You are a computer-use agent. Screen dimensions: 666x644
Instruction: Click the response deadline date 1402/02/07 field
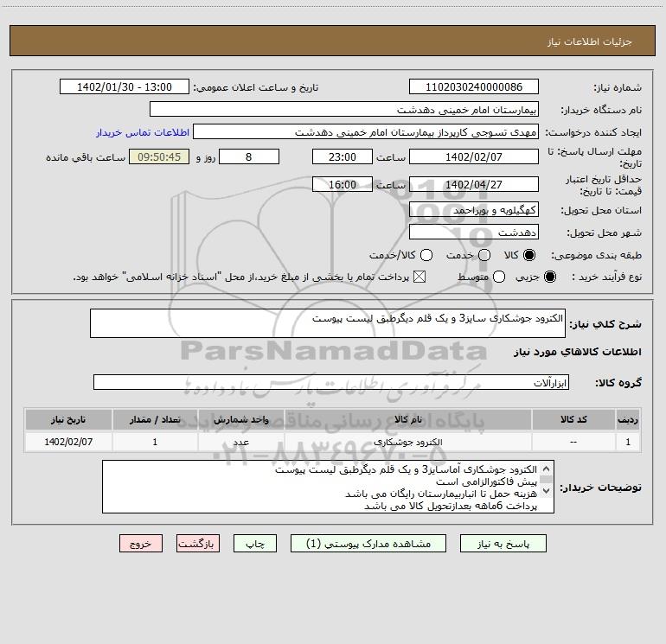tap(474, 156)
